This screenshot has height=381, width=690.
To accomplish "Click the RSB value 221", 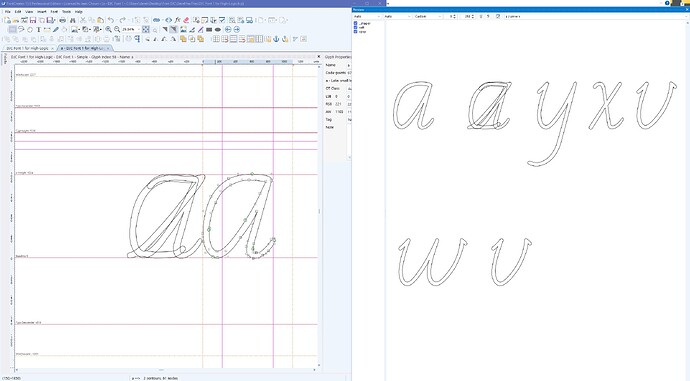I will (x=338, y=104).
